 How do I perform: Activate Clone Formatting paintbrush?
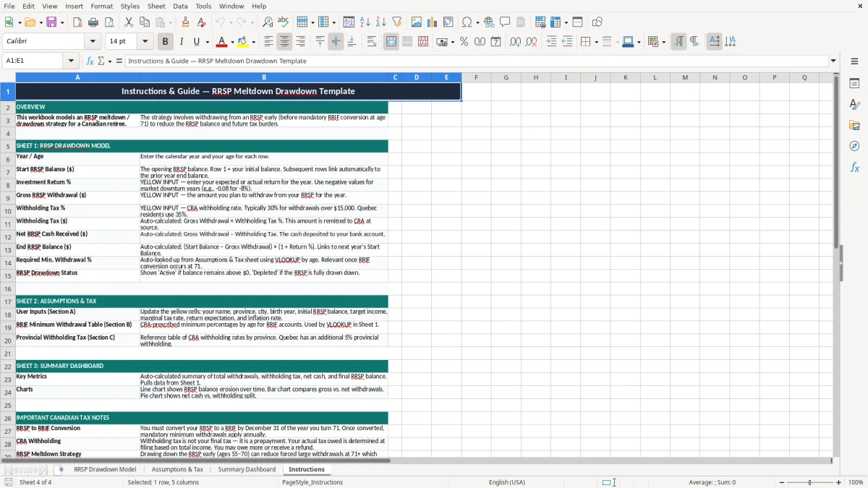coord(186,22)
